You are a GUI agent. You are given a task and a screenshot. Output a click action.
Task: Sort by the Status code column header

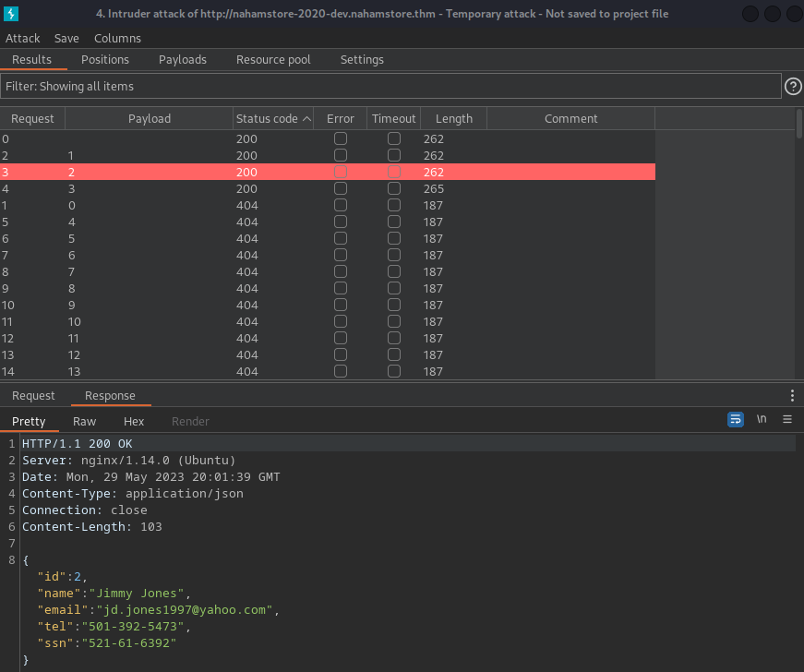click(x=273, y=118)
